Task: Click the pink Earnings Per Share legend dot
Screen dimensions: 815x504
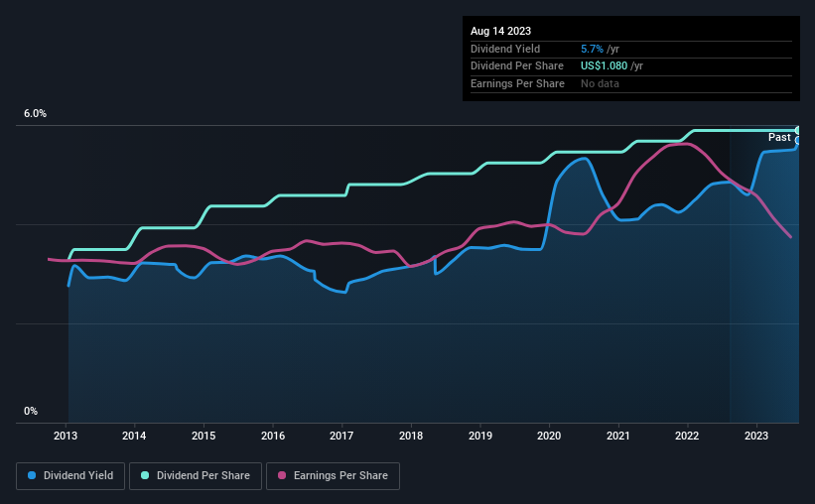Action: (x=281, y=476)
